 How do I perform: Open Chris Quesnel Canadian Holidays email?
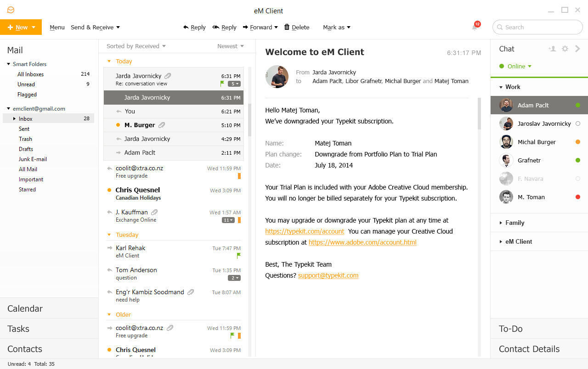pos(174,194)
